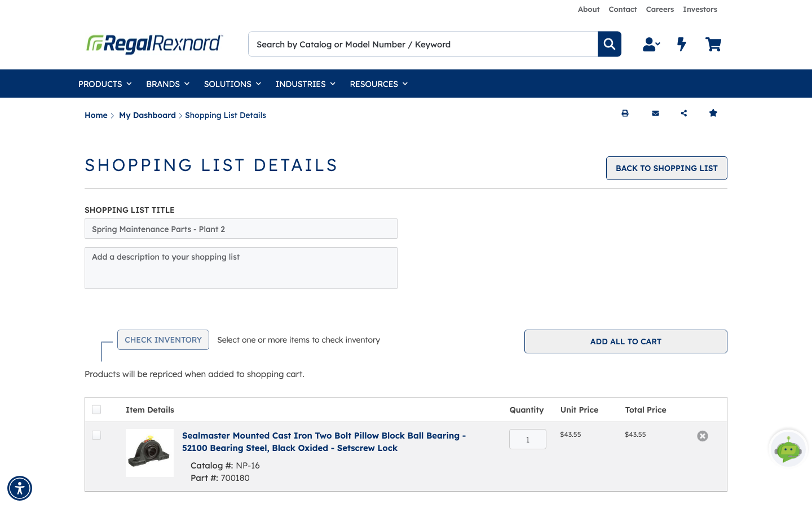
Task: Click the shopping list title field
Action: pyautogui.click(x=241, y=229)
